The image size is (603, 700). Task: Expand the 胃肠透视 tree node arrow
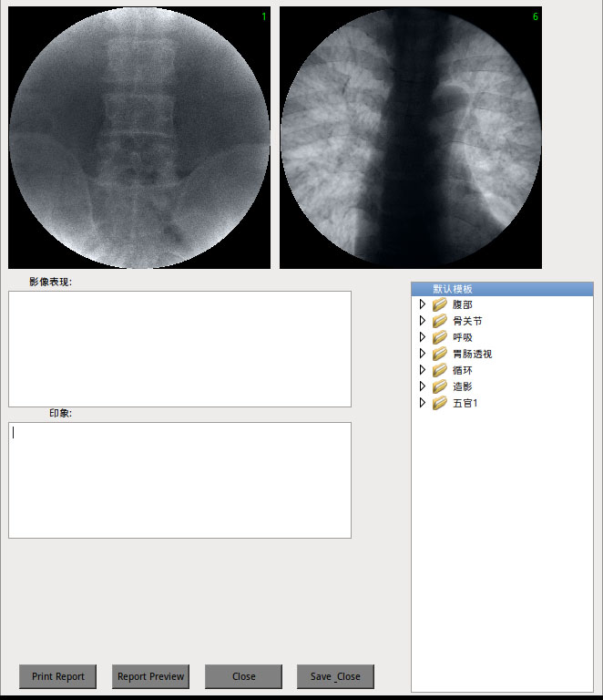point(422,354)
